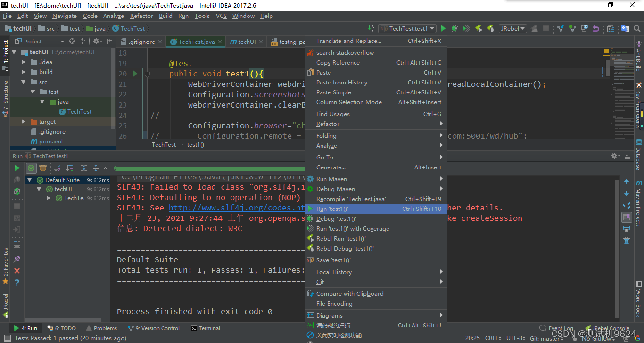Screen dimensions: 644x343
Task: Click Down the Stack Trace arrow in console
Action: [x=627, y=193]
